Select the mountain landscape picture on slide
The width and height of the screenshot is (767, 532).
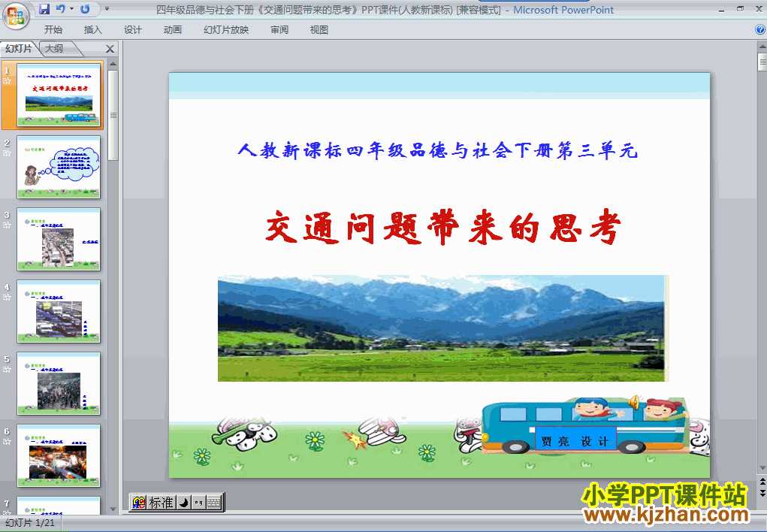(x=443, y=328)
